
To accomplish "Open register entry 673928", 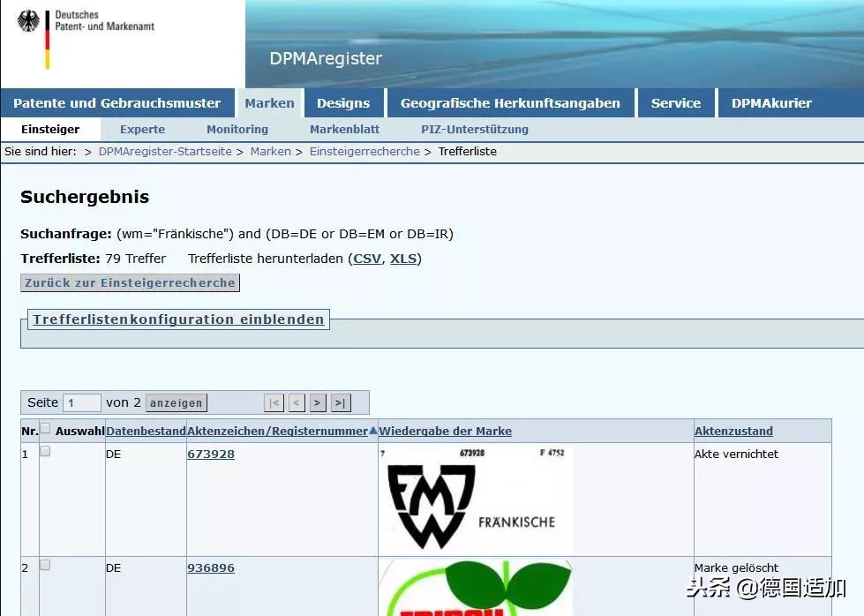I will pos(211,454).
